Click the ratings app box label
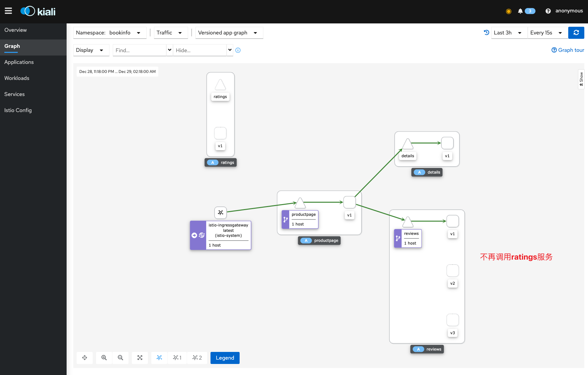Screen dimensions: 588x375 (x=221, y=163)
